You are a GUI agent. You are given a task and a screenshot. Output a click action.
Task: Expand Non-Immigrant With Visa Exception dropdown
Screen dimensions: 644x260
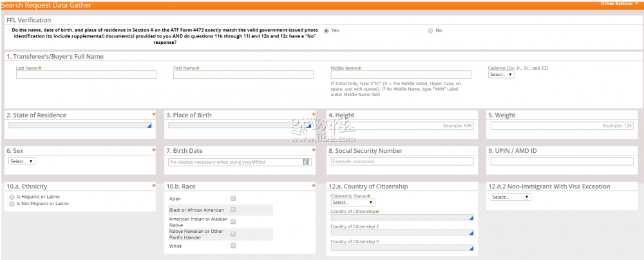tap(510, 197)
